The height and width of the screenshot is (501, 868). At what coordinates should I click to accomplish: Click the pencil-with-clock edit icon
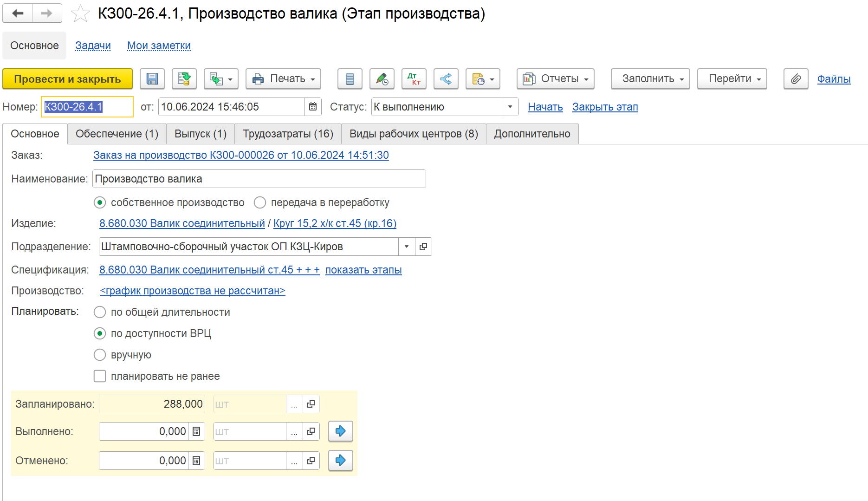(382, 79)
